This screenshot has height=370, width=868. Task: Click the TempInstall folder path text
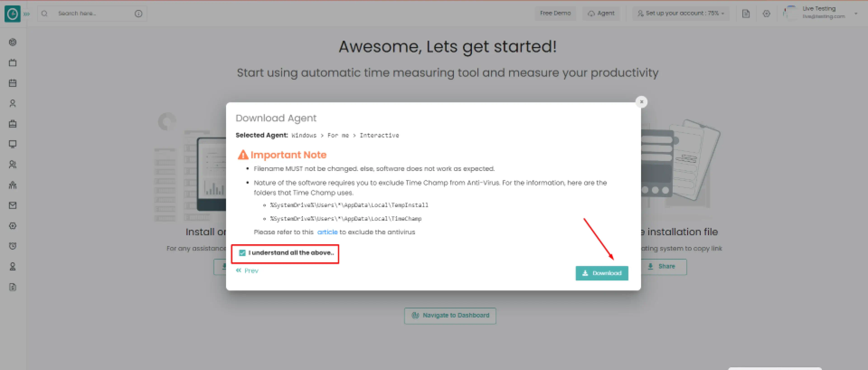tap(349, 205)
